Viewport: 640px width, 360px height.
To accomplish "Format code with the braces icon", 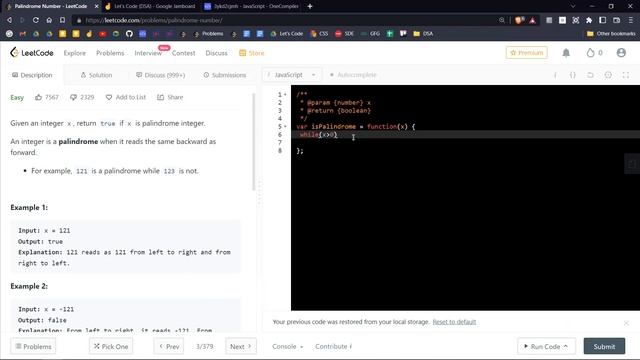I will 573,75.
